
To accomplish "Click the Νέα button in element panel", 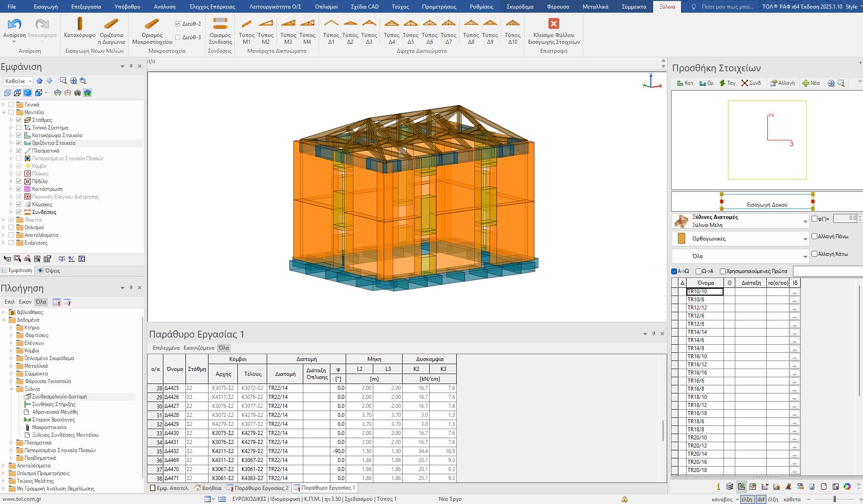I will pyautogui.click(x=811, y=83).
